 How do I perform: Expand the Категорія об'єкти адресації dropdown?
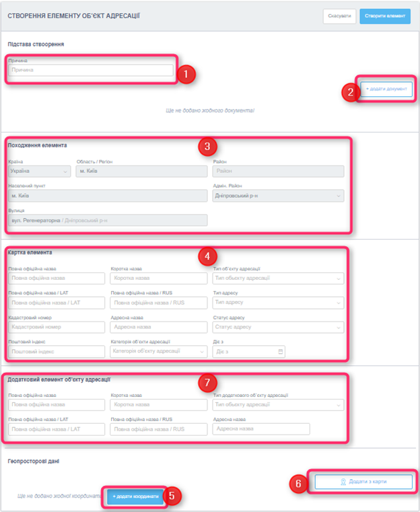(x=158, y=351)
